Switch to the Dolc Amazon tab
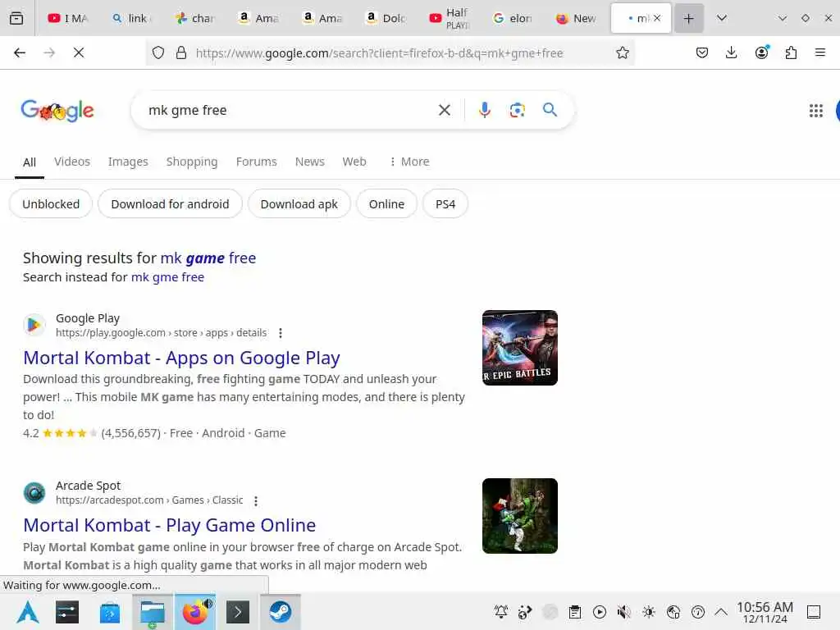The width and height of the screenshot is (840, 630). 386,18
